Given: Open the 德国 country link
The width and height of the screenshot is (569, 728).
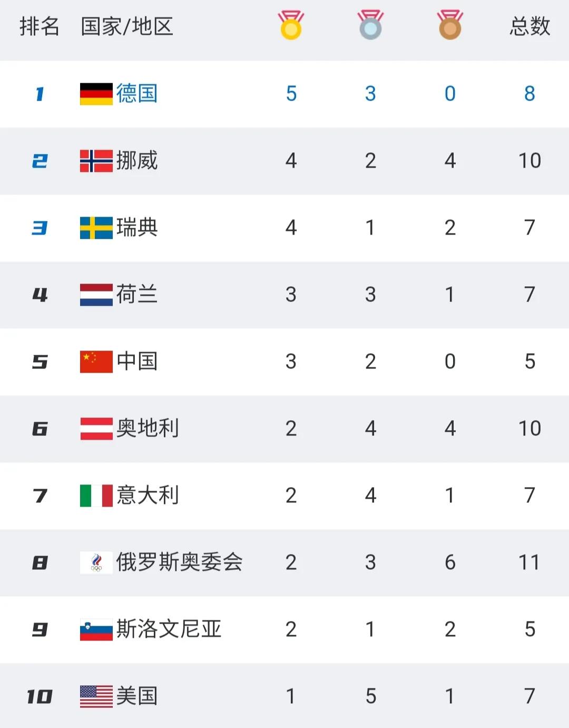Looking at the screenshot, I should pyautogui.click(x=137, y=93).
